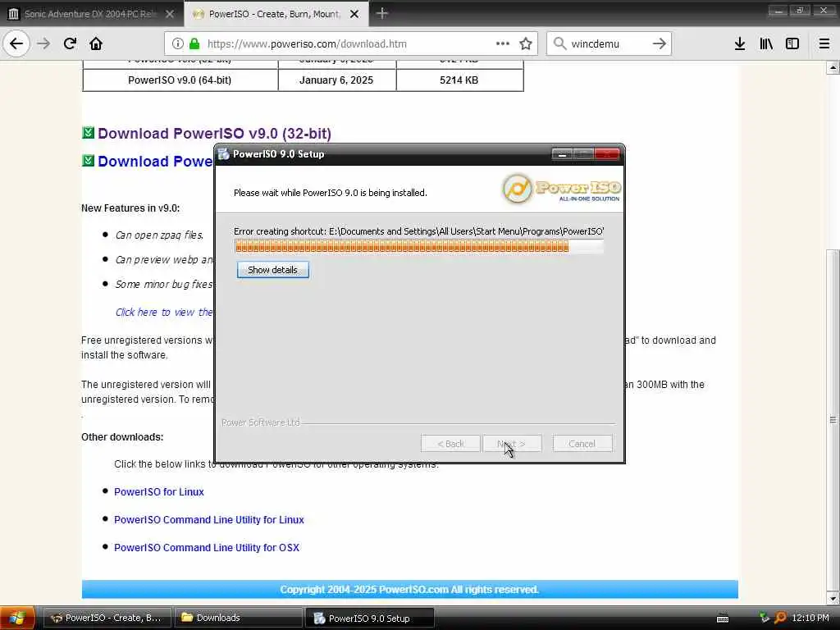840x630 pixels.
Task: Click green download icon beside 32-bit link
Action: (x=88, y=132)
